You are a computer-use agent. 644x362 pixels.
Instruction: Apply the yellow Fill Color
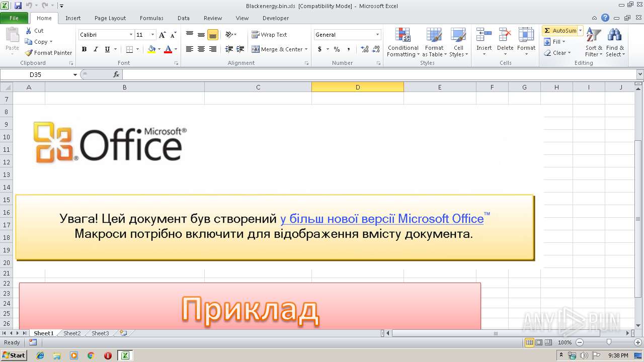point(151,49)
